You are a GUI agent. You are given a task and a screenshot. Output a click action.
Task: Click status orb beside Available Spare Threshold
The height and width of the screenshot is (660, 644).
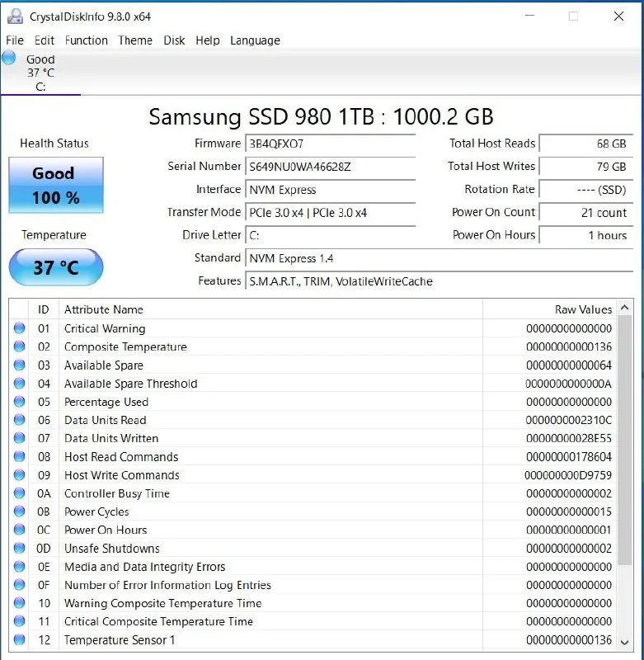pos(19,383)
